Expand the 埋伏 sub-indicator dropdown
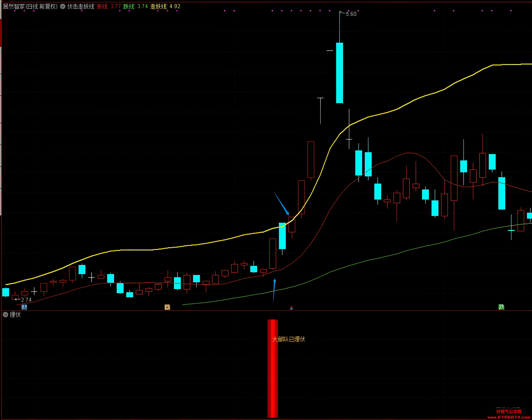532x420 pixels. (5, 315)
